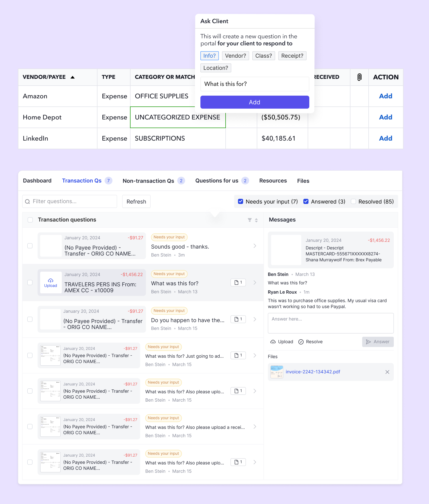Sort by Vendor/Payee column arrow
This screenshot has width=429, height=504.
(73, 77)
